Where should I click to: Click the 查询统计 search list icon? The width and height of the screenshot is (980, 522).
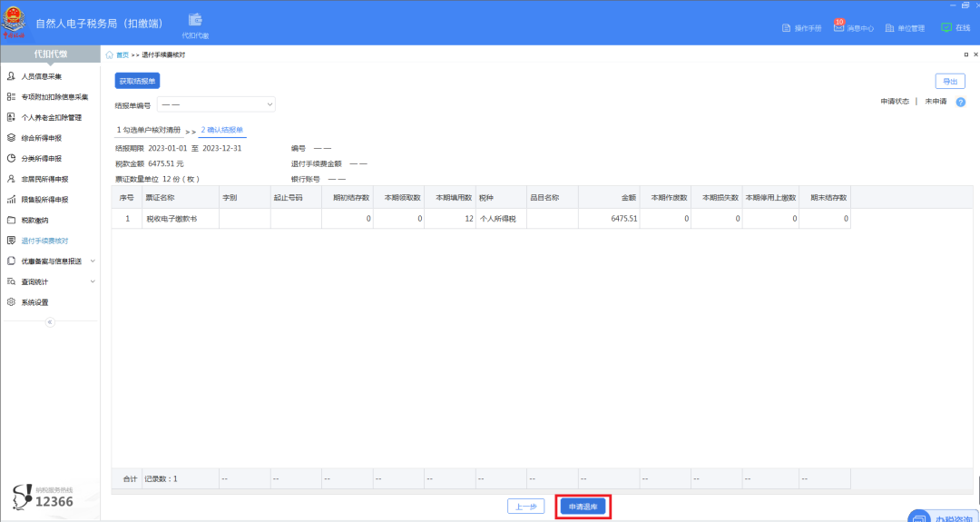coord(11,281)
